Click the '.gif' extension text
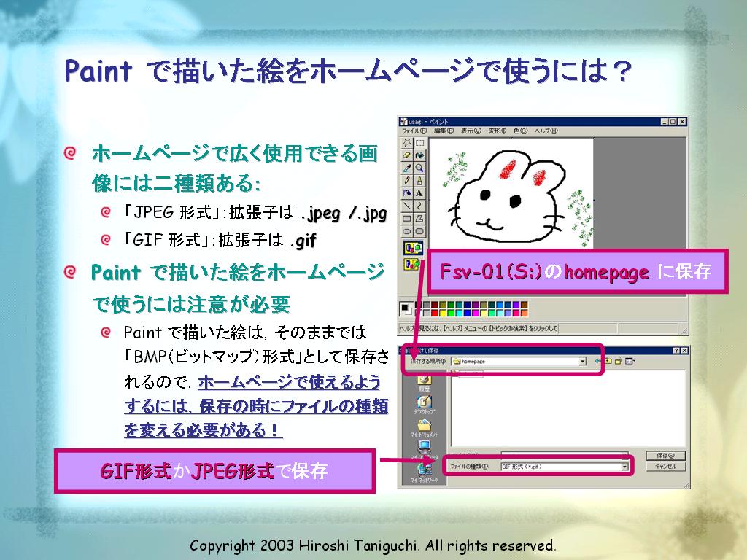The width and height of the screenshot is (747, 560). pyautogui.click(x=303, y=241)
